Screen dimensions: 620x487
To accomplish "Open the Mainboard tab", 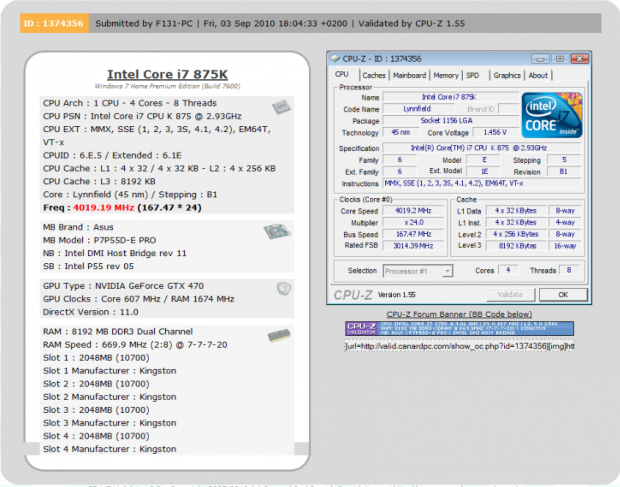I will (409, 75).
